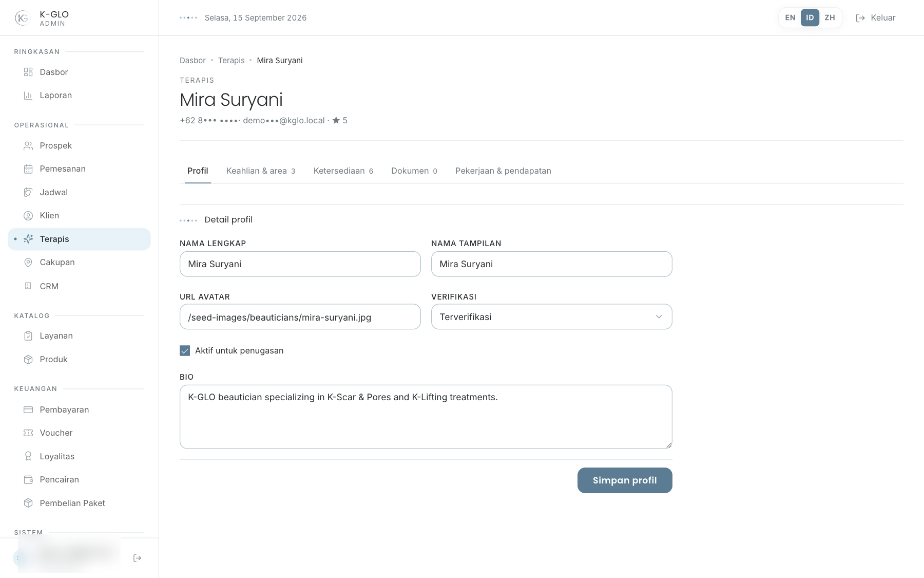This screenshot has width=924, height=578.
Task: Switch to Ketersediaan tab
Action: click(x=343, y=171)
